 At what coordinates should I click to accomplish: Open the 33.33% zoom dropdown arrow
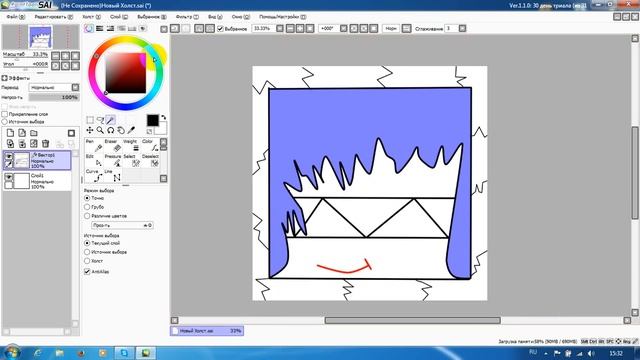(x=280, y=29)
